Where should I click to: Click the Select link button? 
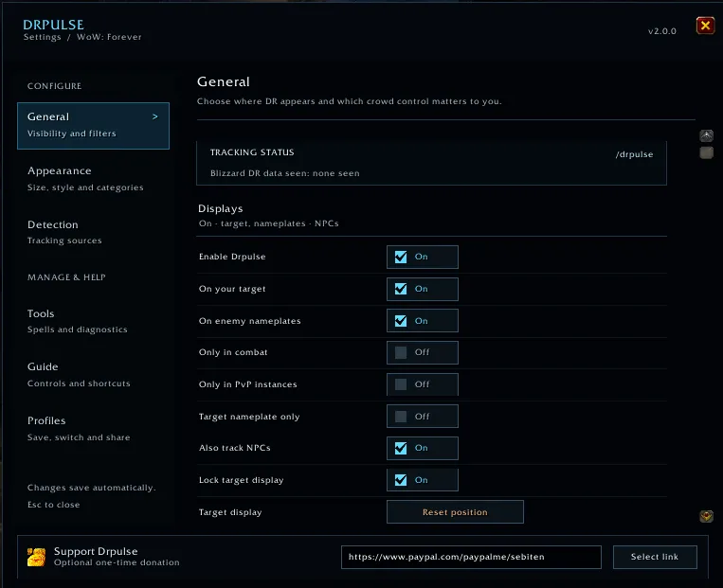[x=655, y=557]
